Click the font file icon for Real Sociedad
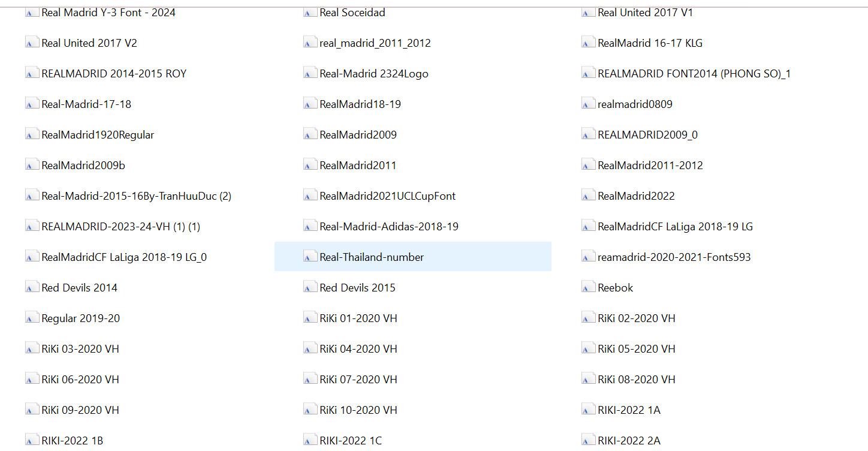This screenshot has width=868, height=451. pos(310,13)
